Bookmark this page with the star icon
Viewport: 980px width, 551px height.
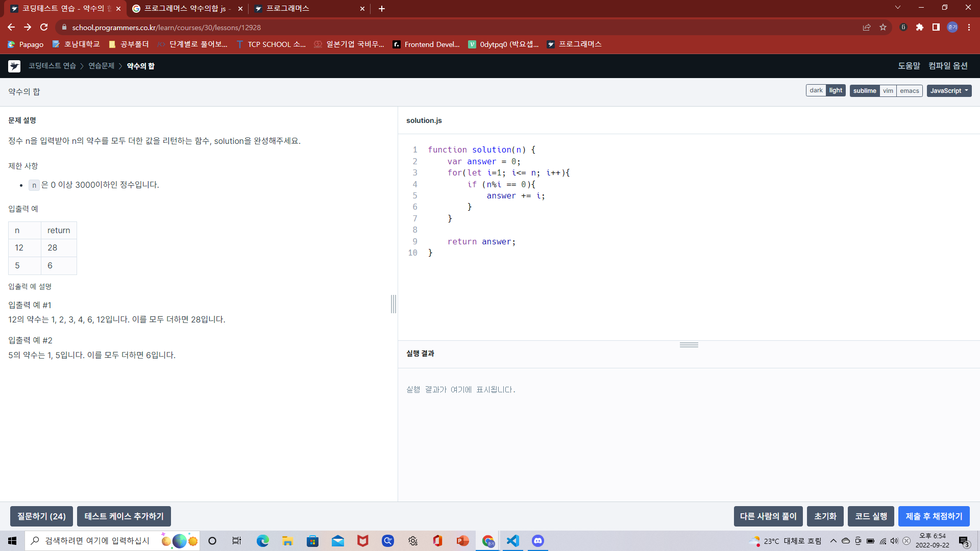(x=883, y=27)
